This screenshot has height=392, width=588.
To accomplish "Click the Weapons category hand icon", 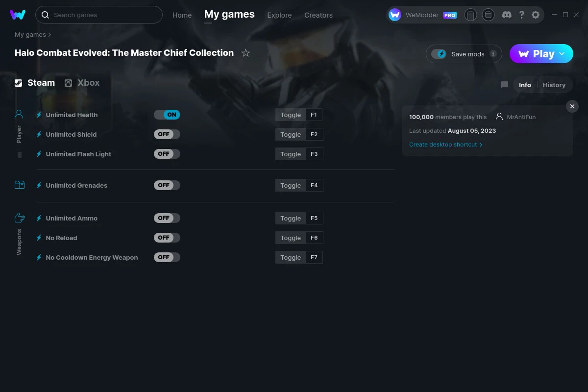I will [x=20, y=218].
